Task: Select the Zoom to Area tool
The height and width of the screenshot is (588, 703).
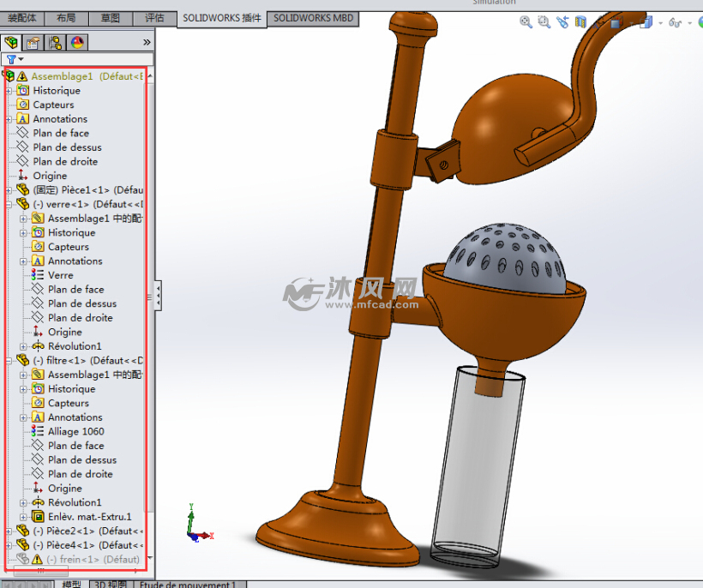Action: (x=544, y=21)
